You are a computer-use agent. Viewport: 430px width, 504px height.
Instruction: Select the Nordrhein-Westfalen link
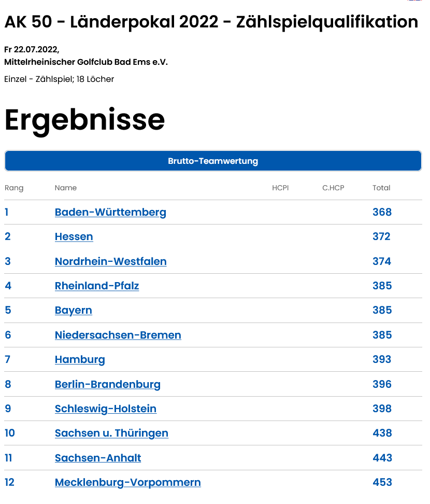click(111, 261)
